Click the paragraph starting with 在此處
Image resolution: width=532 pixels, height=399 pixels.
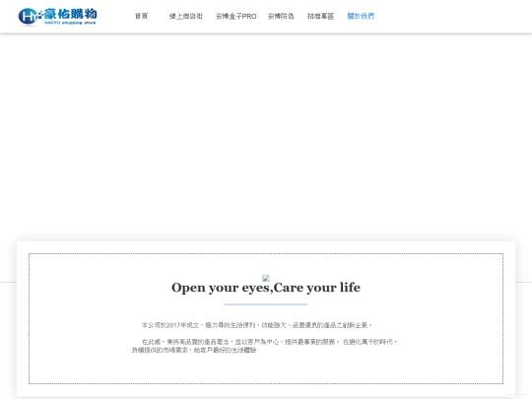(x=264, y=346)
